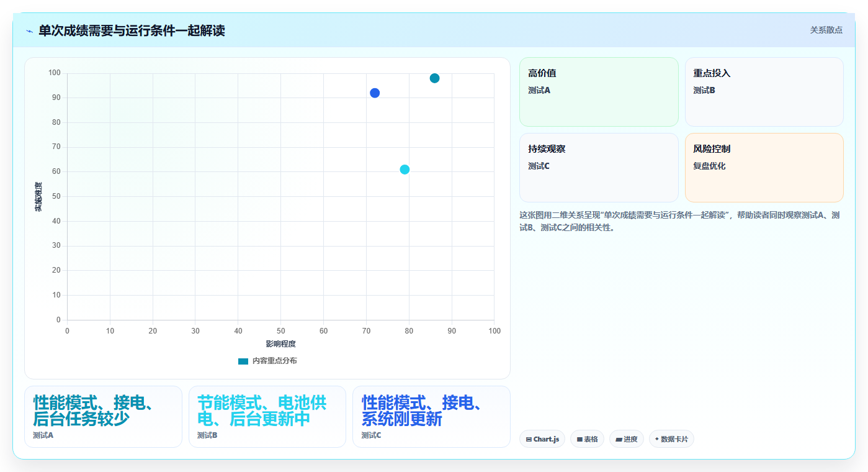Select the 性能模式、接电、系统刚更新 card

coord(431,417)
